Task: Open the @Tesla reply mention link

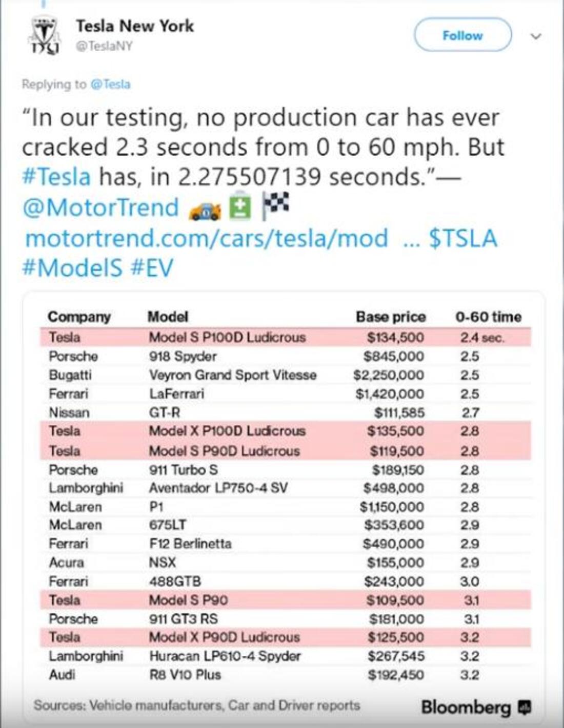Action: [110, 84]
